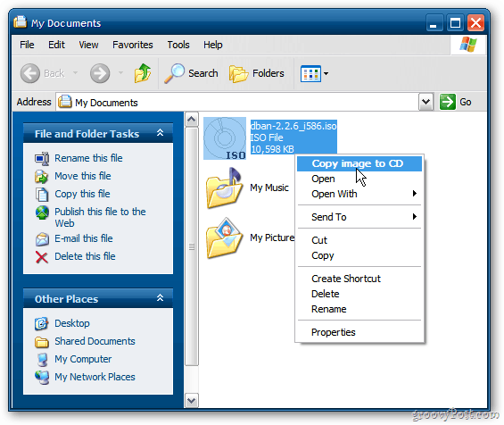Go to Shared Documents link
504x425 pixels.
click(95, 341)
